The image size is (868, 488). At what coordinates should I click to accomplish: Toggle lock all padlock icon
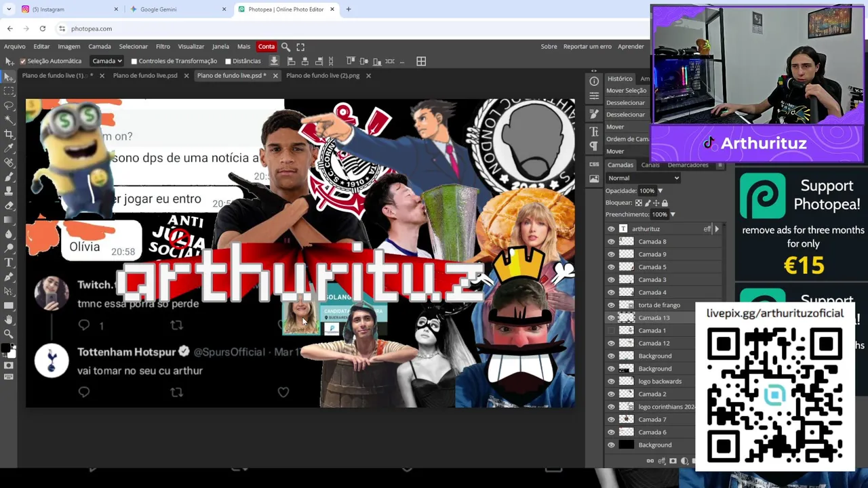click(665, 203)
